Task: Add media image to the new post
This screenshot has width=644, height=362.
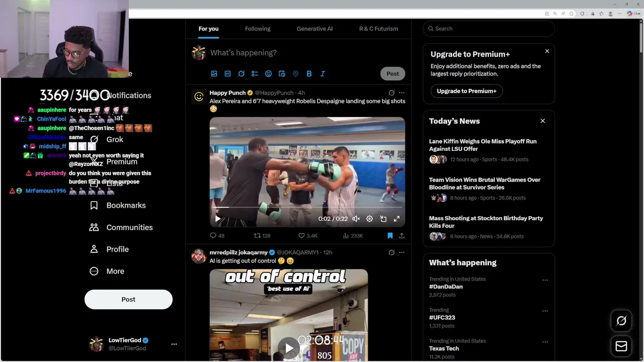Action: pyautogui.click(x=214, y=73)
